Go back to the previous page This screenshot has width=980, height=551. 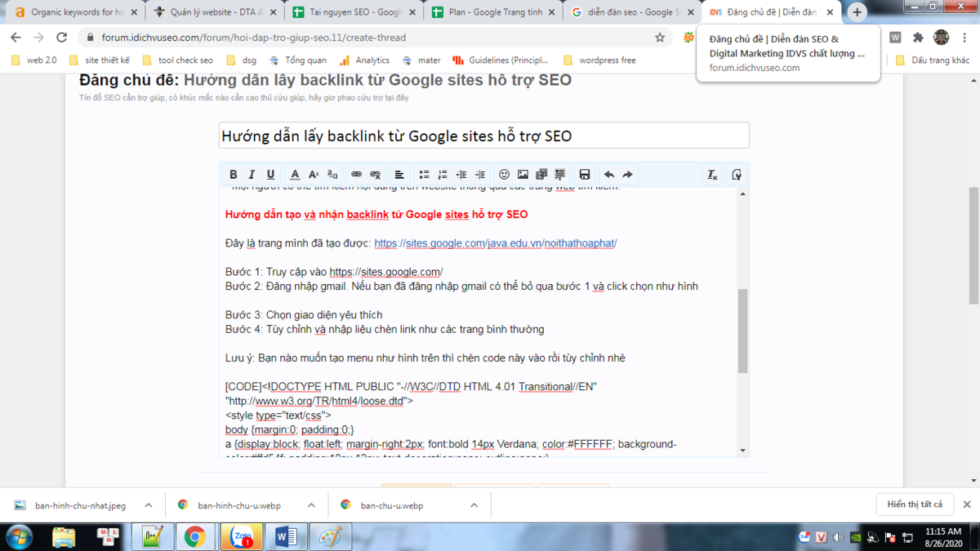click(x=16, y=38)
